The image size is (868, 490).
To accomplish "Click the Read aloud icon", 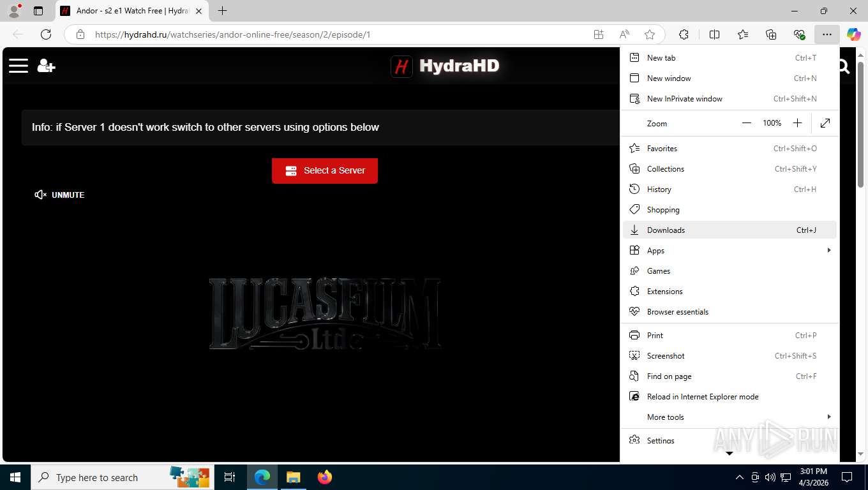I will [624, 34].
